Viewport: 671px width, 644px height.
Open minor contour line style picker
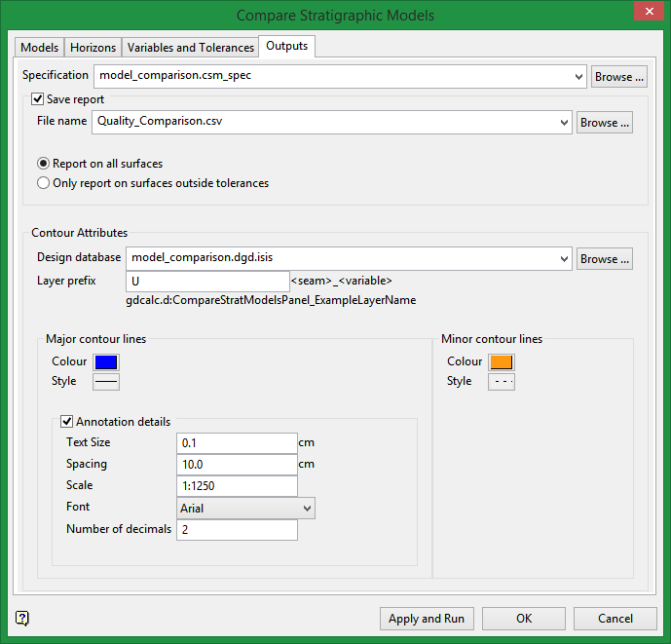(x=501, y=382)
